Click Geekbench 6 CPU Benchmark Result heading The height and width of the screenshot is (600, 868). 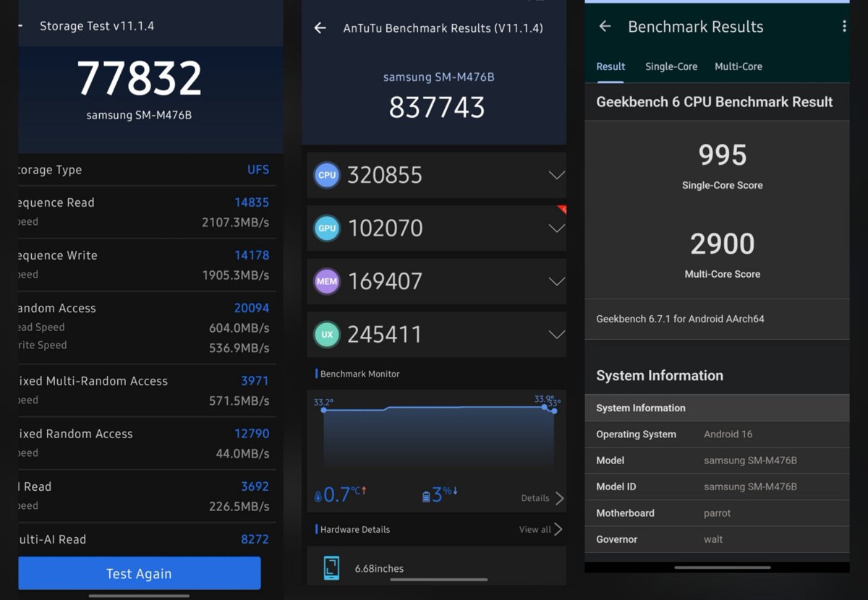coord(715,102)
